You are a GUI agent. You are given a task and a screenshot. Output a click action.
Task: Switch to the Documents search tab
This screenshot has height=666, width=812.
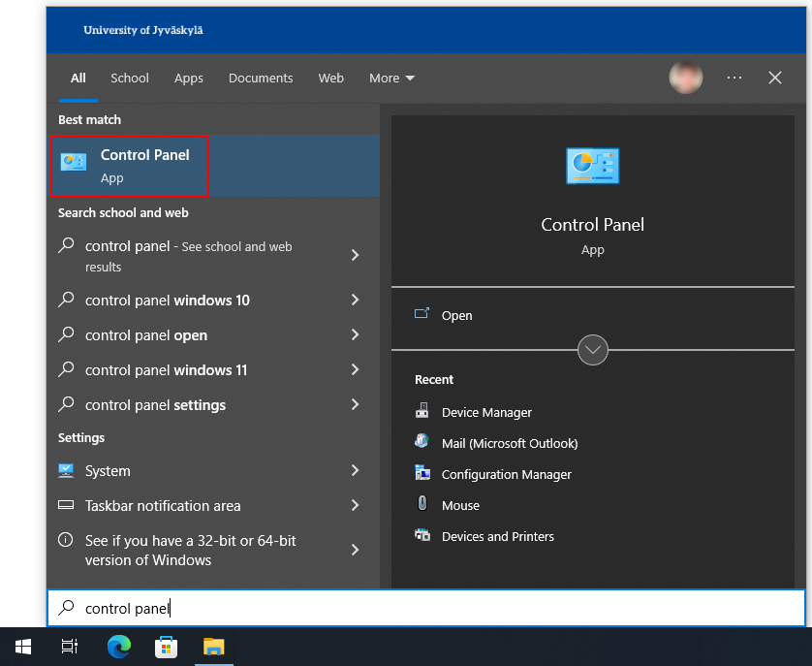[261, 78]
